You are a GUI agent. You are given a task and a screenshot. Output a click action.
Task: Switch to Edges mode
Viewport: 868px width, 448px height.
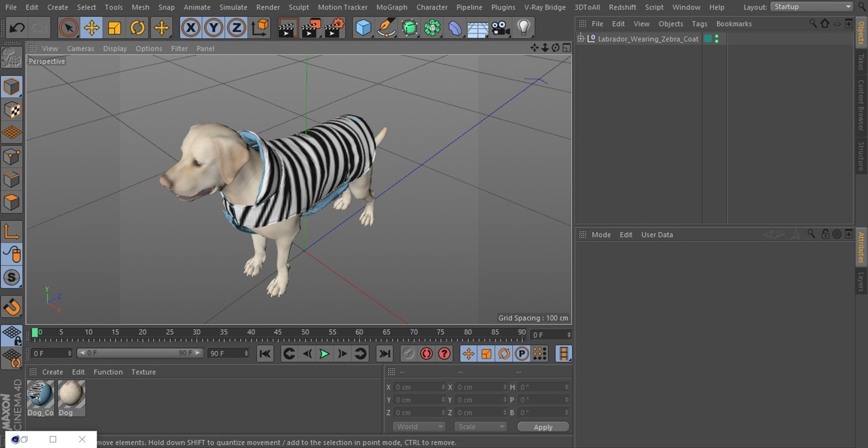coord(12,179)
